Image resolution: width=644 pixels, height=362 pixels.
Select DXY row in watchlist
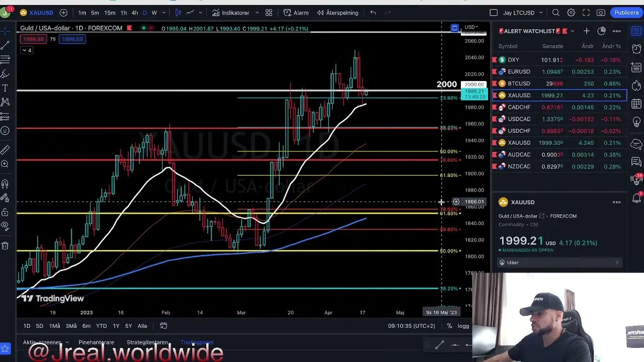coord(559,60)
